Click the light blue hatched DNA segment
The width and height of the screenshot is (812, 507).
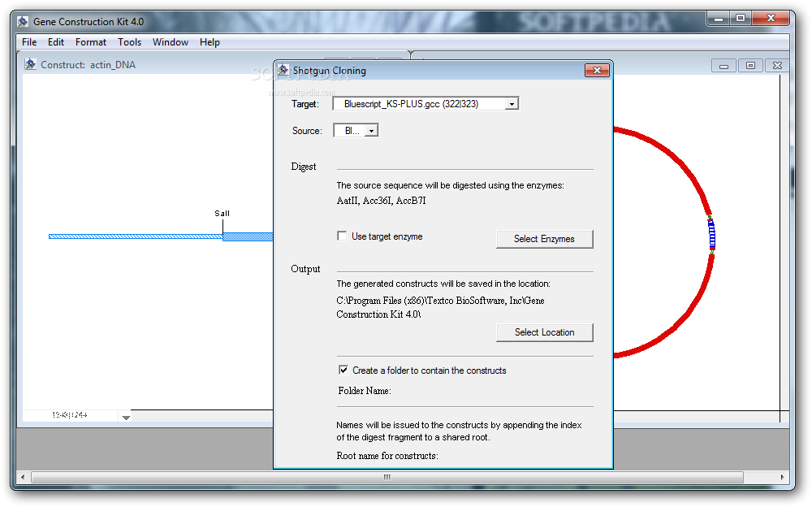[136, 236]
